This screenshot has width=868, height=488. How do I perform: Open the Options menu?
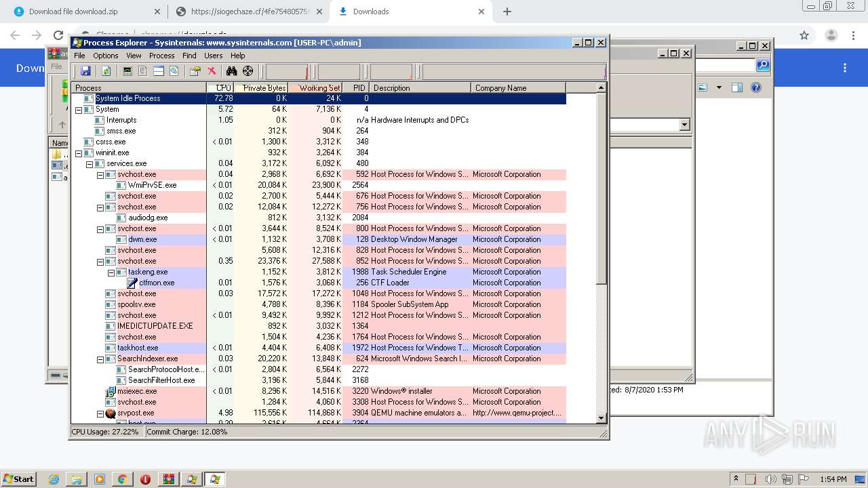[x=106, y=56]
